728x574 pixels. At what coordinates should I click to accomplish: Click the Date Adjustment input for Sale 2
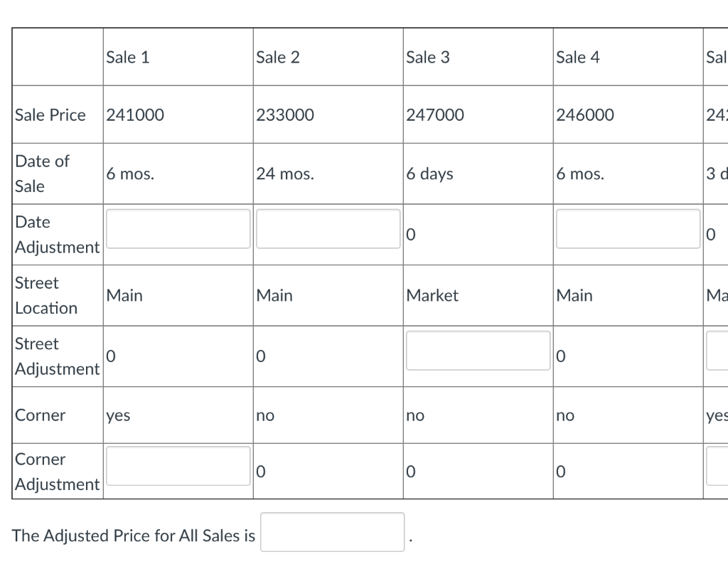point(328,229)
